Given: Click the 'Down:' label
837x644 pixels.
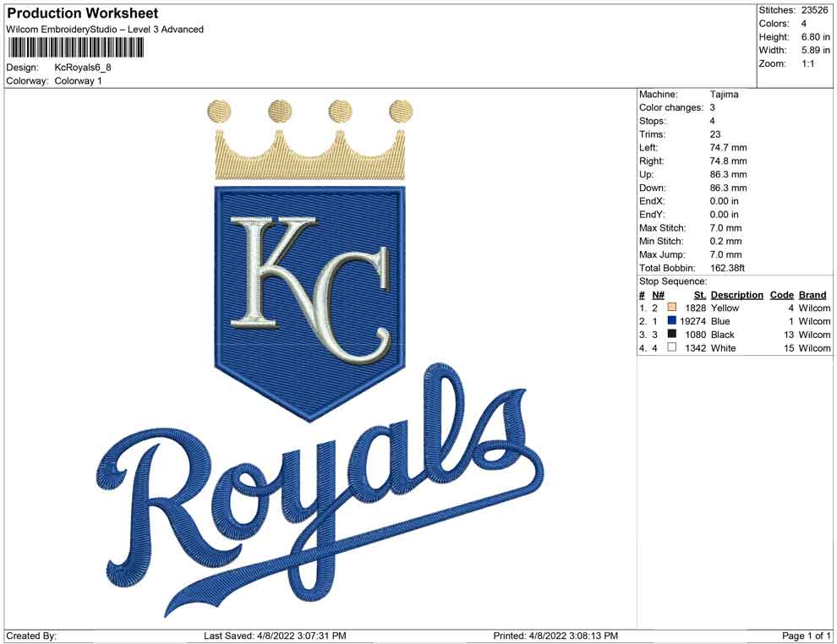Looking at the screenshot, I should click(653, 188).
